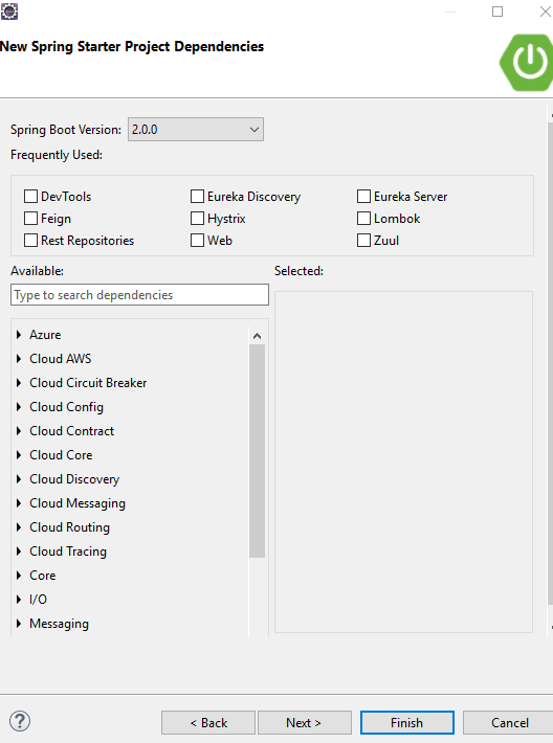Expand the Cloud Contract node
This screenshot has width=553, height=743.
pos(19,431)
